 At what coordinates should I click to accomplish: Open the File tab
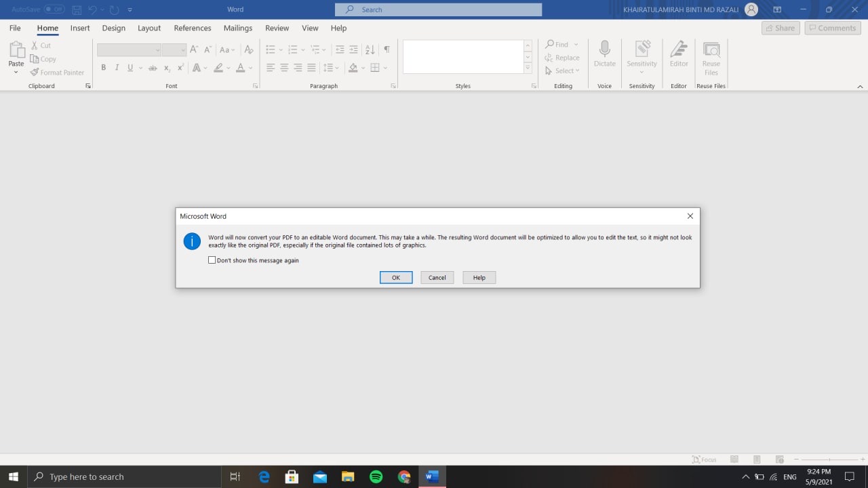point(15,28)
